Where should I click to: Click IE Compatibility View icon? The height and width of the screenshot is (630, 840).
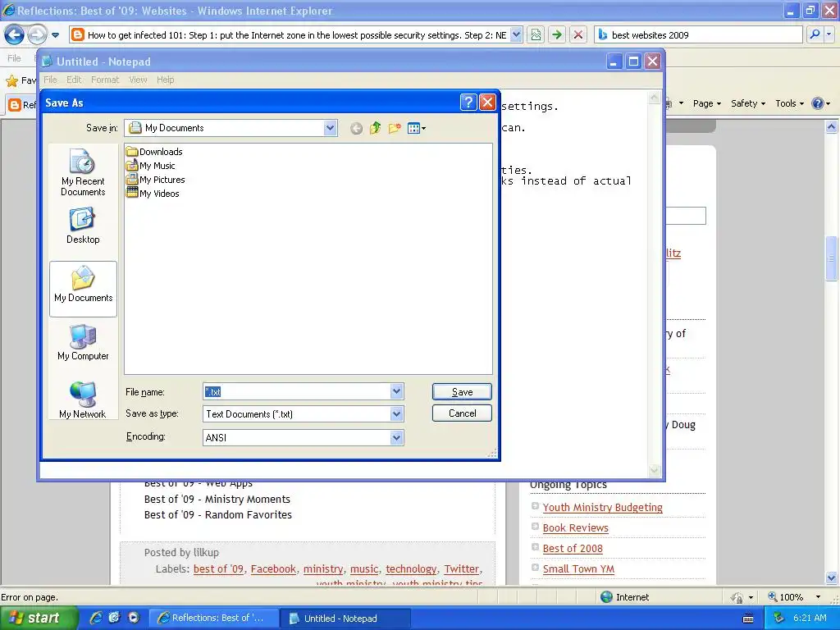pos(536,34)
